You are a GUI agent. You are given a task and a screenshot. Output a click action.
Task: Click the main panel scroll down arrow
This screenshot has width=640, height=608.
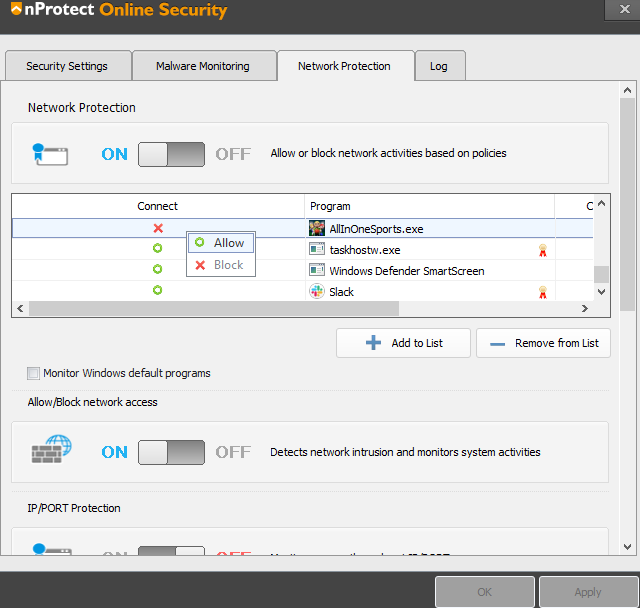pos(627,546)
